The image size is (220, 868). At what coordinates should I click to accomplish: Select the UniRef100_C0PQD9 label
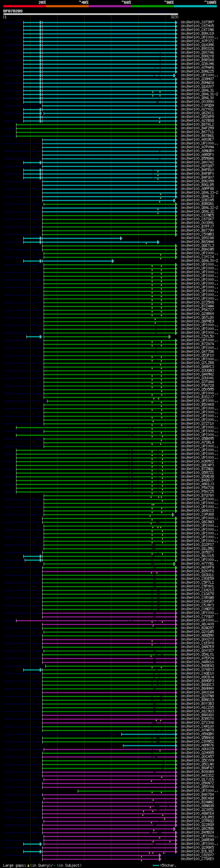(197, 106)
